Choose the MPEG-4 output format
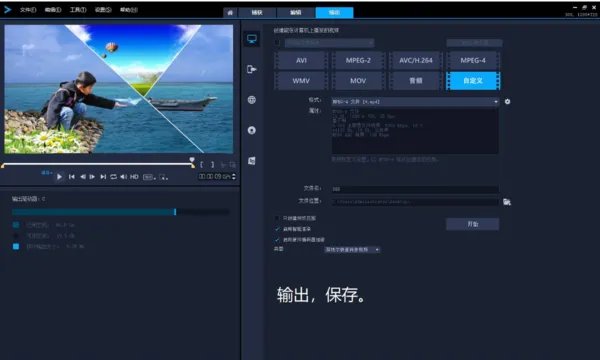Viewport: 600px width, 360px height. [473, 60]
